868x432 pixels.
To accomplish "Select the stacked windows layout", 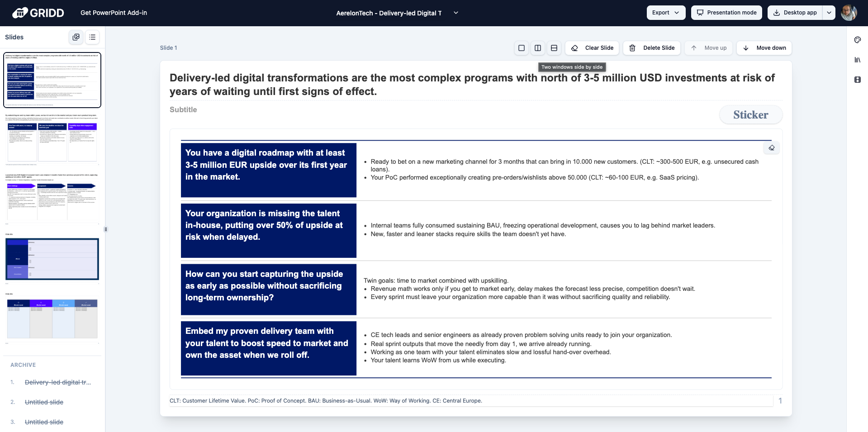I will (554, 48).
